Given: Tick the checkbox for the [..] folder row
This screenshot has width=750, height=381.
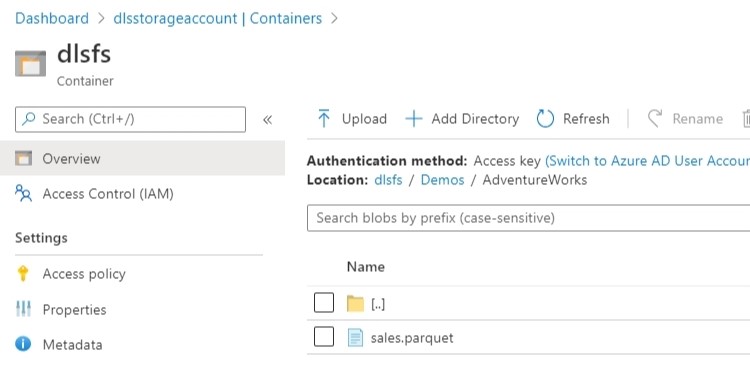Looking at the screenshot, I should pyautogui.click(x=324, y=303).
